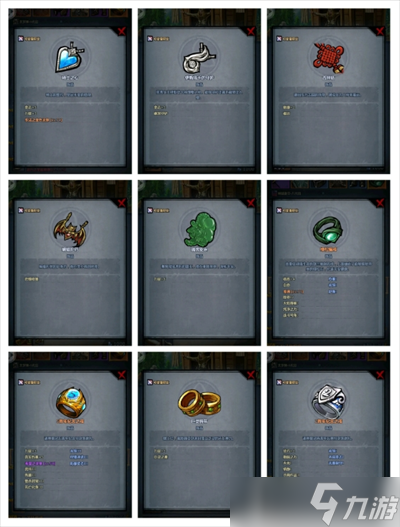The height and width of the screenshot is (527, 400).
Task: Click the silver shield ring icon
Action: (328, 401)
